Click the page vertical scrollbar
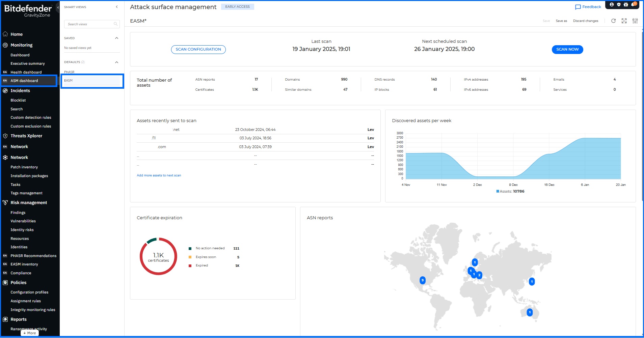The image size is (644, 338). point(642,116)
